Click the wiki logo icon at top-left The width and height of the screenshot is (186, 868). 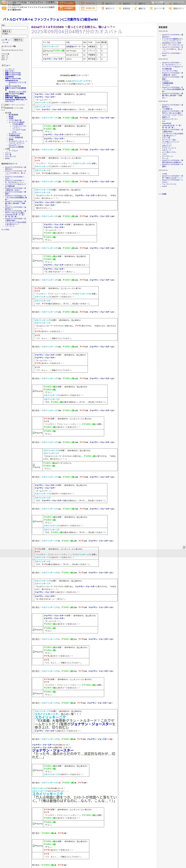4,8
